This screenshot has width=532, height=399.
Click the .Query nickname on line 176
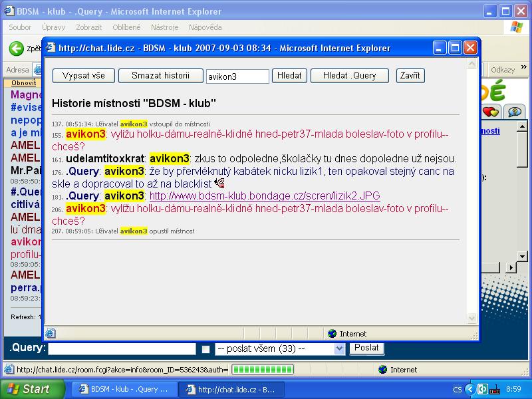pyautogui.click(x=82, y=172)
